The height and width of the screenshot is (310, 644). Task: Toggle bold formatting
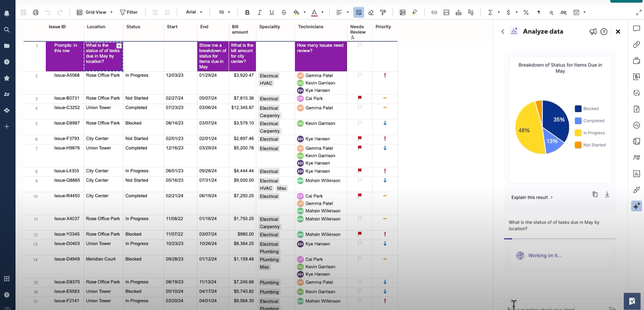[247, 12]
